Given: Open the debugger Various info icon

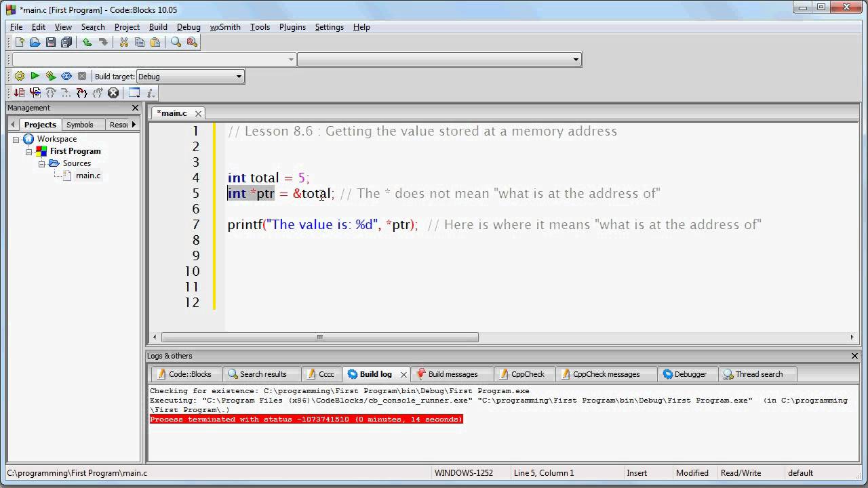Looking at the screenshot, I should point(151,93).
